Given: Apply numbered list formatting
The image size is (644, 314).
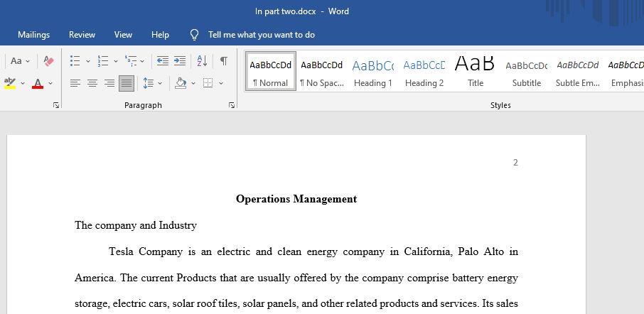Looking at the screenshot, I should (x=102, y=61).
